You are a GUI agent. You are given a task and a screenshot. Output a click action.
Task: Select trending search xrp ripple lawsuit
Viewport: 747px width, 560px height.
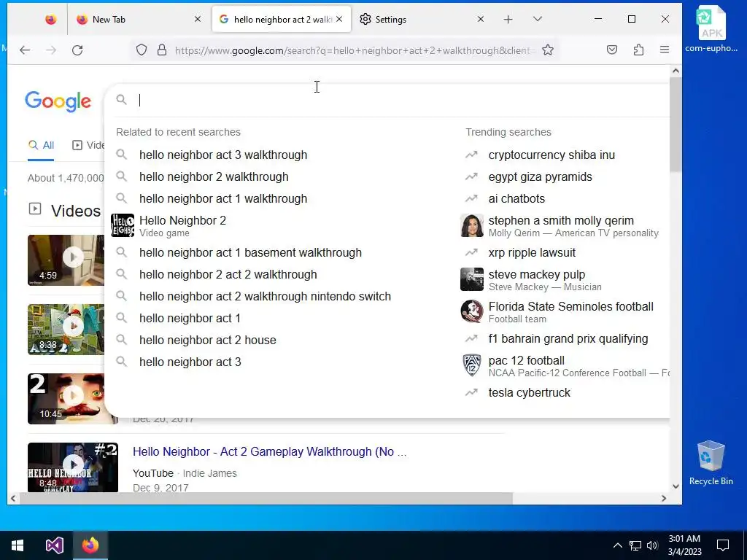532,252
